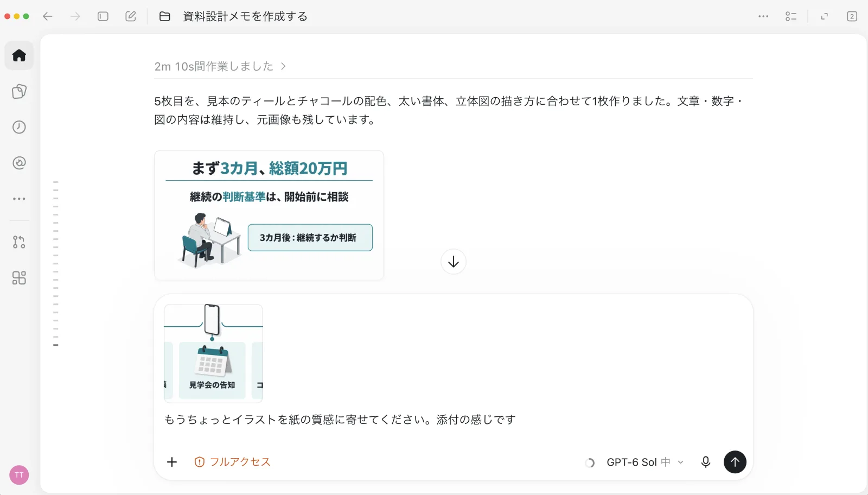The image size is (868, 495).
Task: Add an attachment with the plus icon
Action: 172,462
